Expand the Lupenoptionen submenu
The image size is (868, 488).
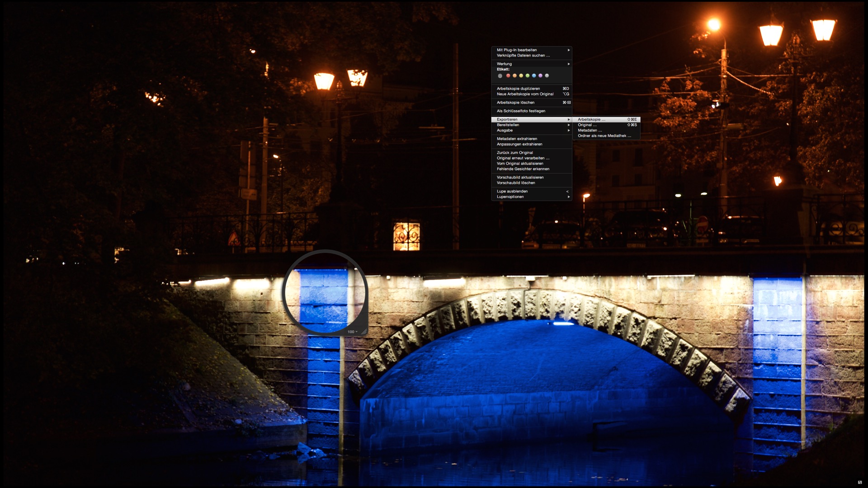click(532, 197)
